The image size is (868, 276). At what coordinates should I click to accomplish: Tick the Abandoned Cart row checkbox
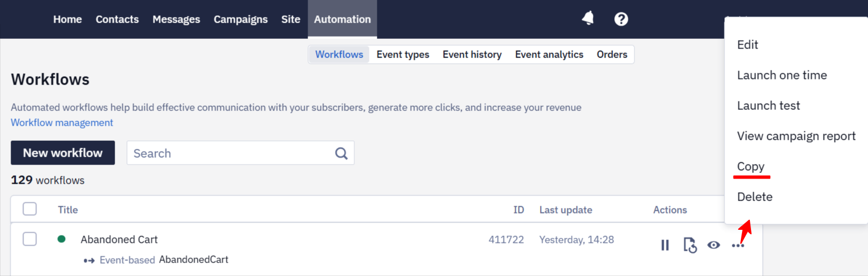click(x=30, y=239)
